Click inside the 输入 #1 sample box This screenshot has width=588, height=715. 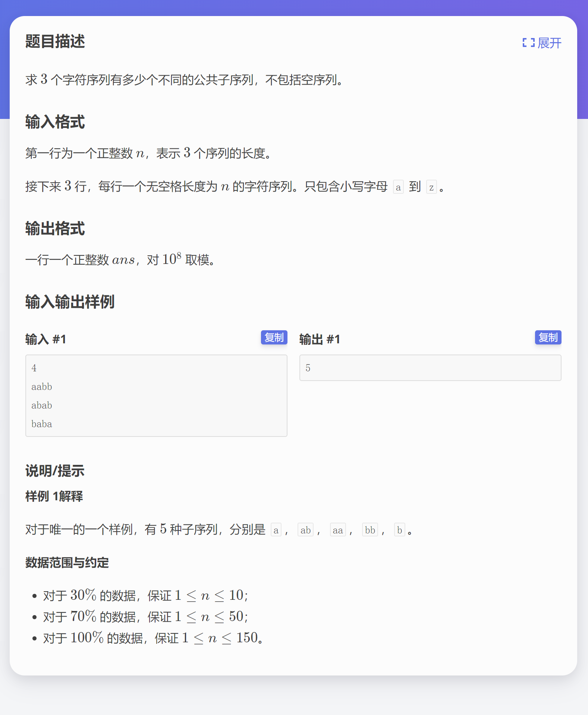coord(156,396)
